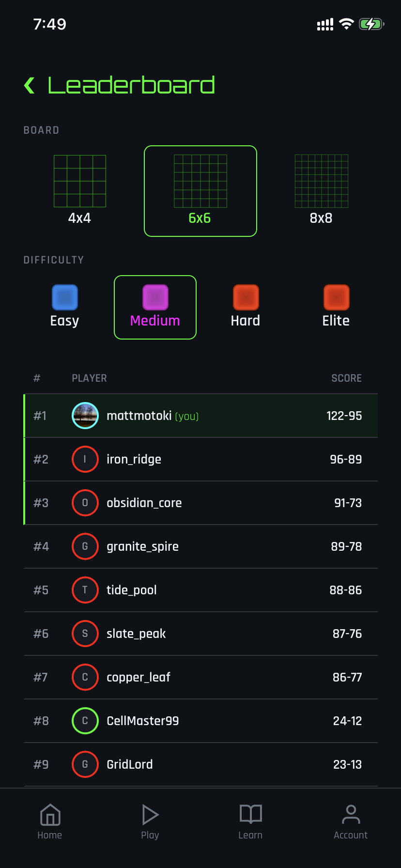Screen dimensions: 401x868
Task: Click the blue Easy color square
Action: (x=64, y=297)
